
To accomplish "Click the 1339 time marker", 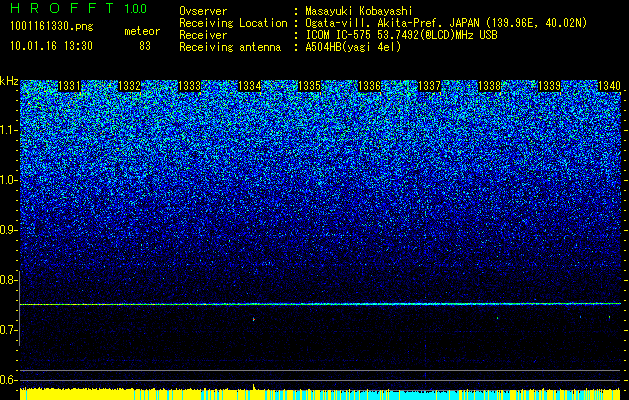I will (x=550, y=86).
